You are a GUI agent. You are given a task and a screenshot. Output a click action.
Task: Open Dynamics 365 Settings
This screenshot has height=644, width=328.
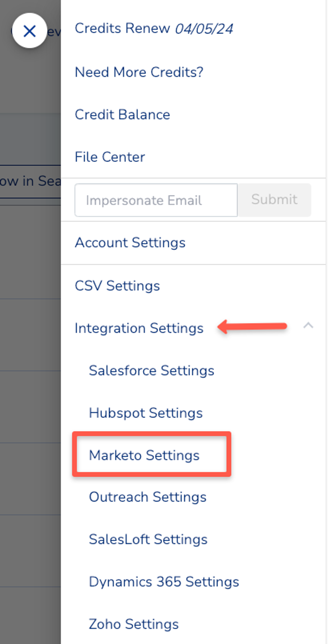click(164, 582)
